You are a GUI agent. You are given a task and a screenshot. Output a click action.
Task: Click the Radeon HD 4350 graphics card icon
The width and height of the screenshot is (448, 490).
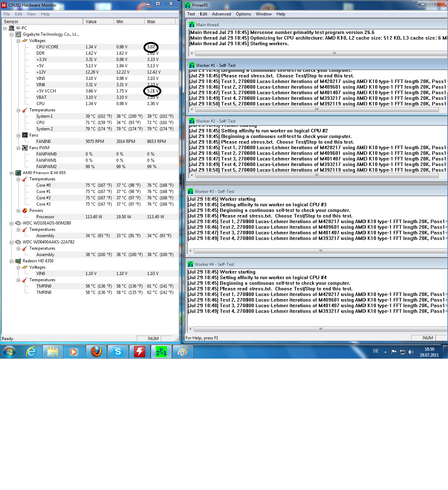(x=18, y=261)
